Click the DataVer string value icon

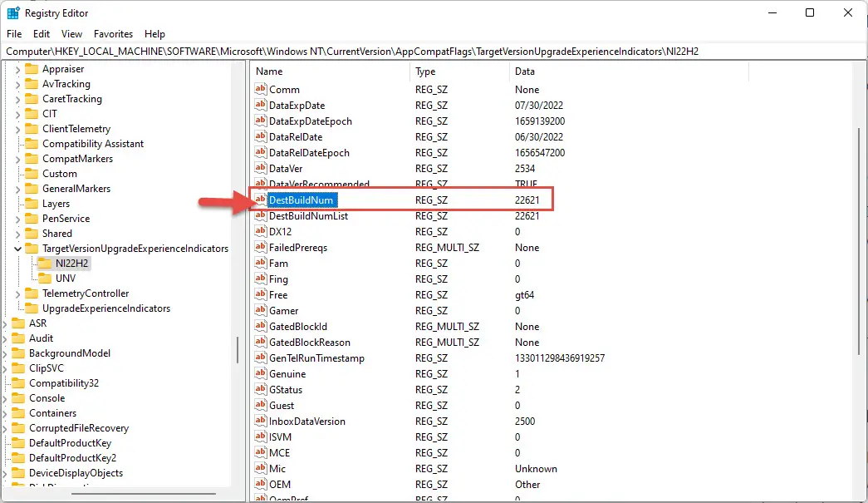[261, 168]
